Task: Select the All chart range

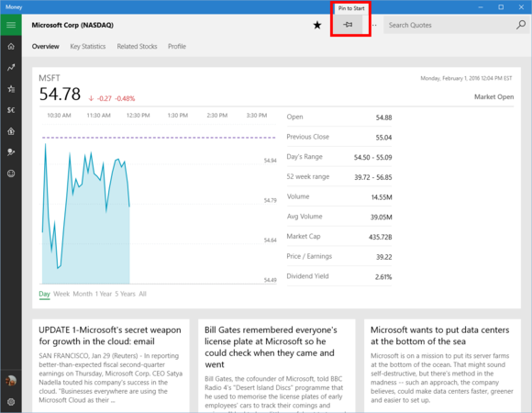Action: [142, 294]
